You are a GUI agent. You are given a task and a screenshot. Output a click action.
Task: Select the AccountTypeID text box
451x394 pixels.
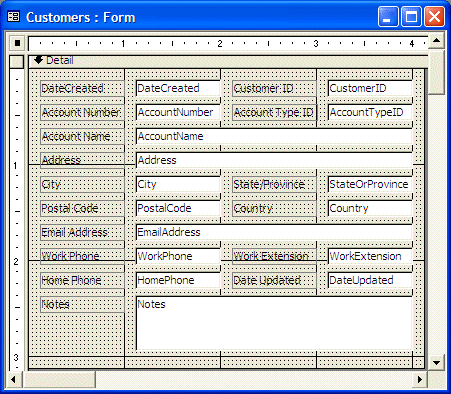point(370,112)
